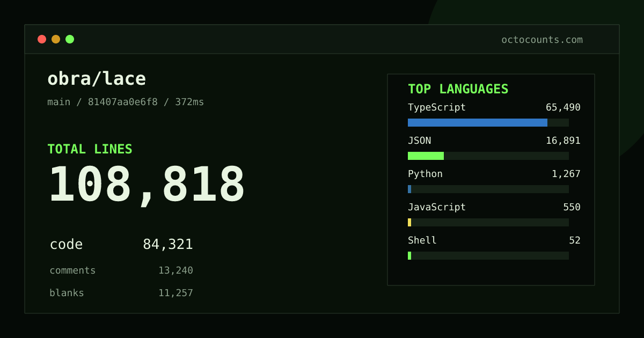Click the JSON language label
The width and height of the screenshot is (644, 338).
(419, 141)
